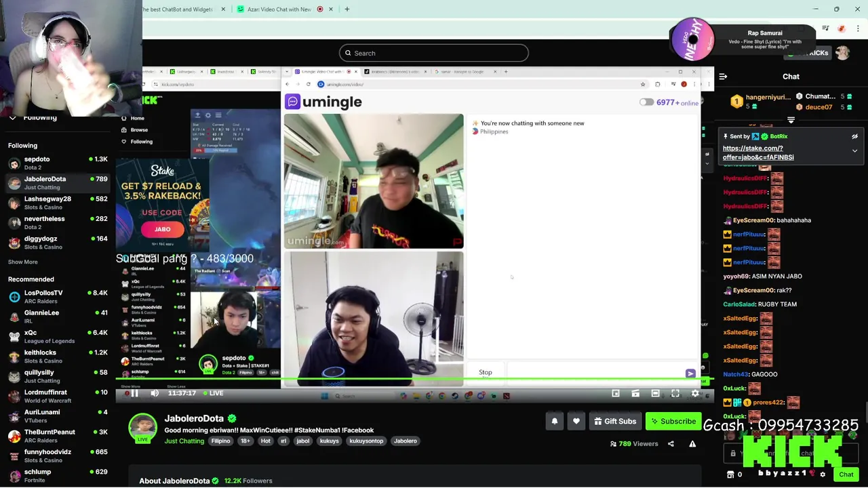Turn on notifications bell for JaboleroDota
868x488 pixels.
(555, 422)
